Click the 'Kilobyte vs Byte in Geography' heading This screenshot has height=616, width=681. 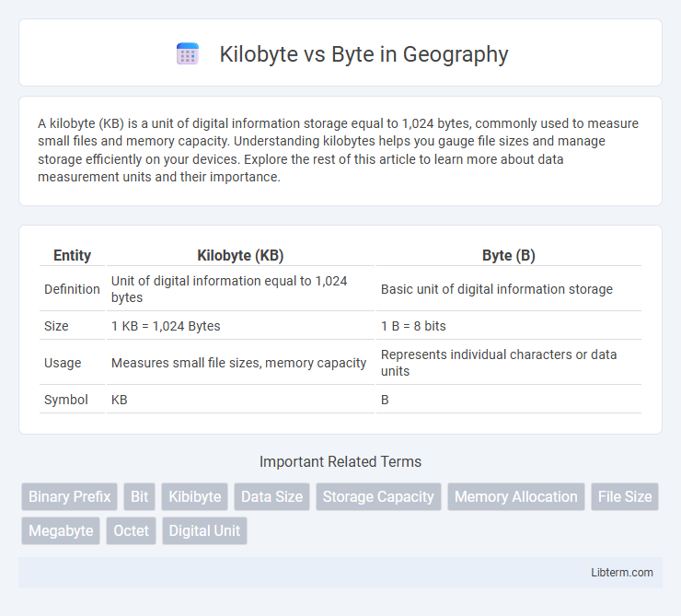(364, 54)
